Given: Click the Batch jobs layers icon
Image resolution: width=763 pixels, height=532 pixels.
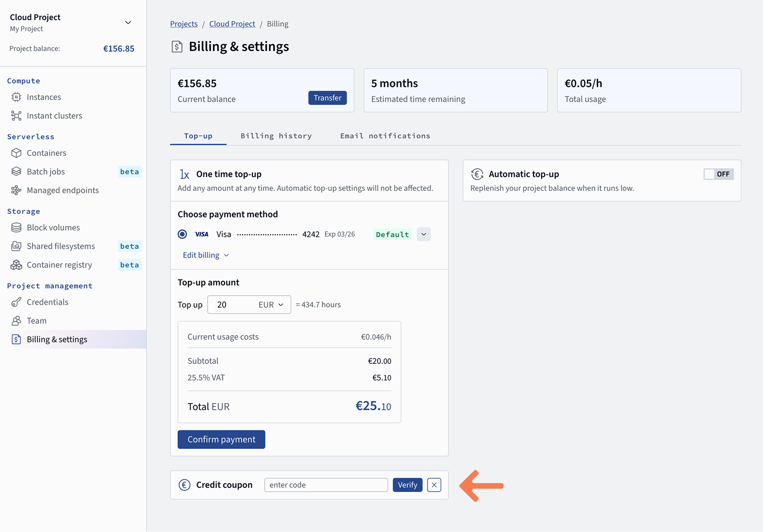Looking at the screenshot, I should coord(16,172).
